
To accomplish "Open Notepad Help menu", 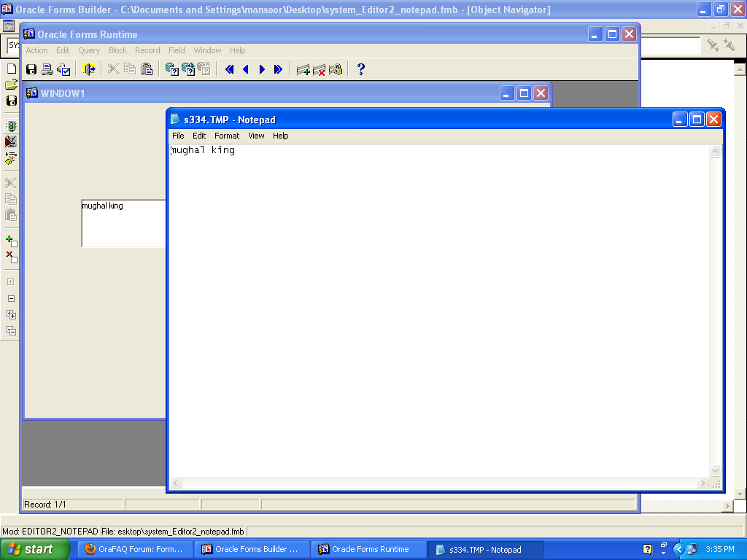I will (x=281, y=136).
